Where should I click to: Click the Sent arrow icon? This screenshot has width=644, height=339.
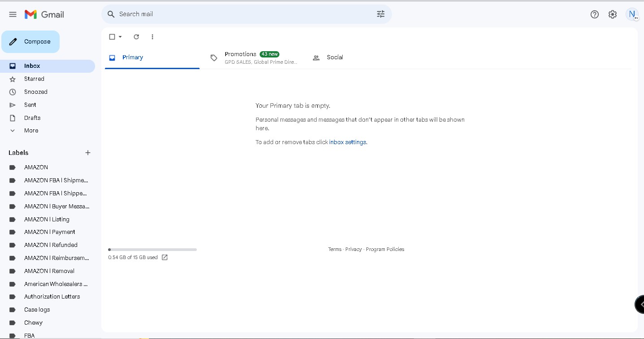(x=13, y=105)
